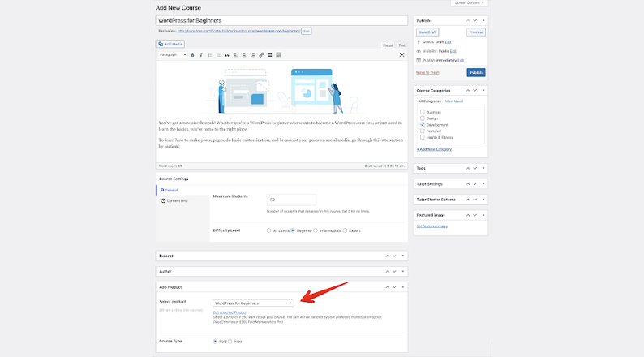This screenshot has height=357, width=644.
Task: Insert a bulleted list
Action: pos(210,55)
